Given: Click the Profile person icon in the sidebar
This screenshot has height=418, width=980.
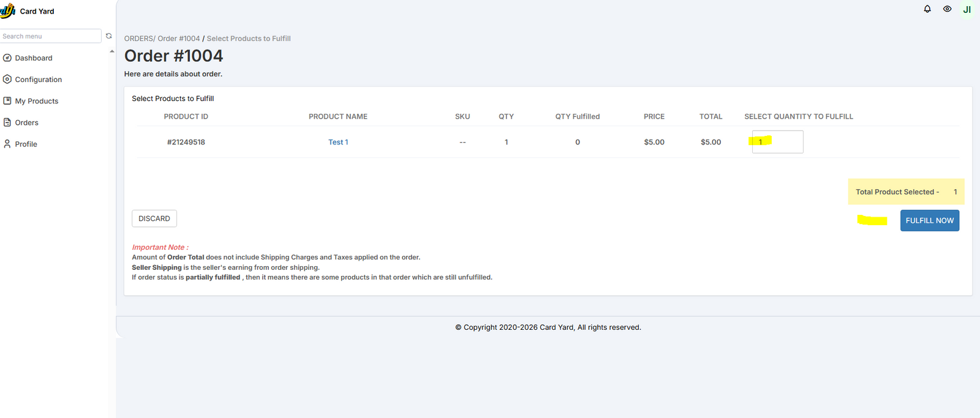Looking at the screenshot, I should tap(7, 144).
